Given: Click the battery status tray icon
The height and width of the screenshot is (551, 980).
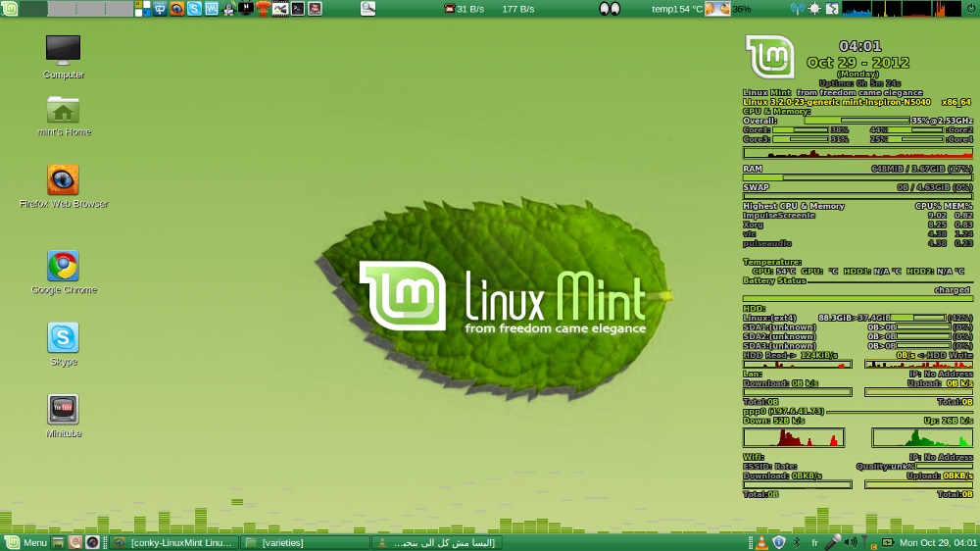Looking at the screenshot, I should 888,542.
